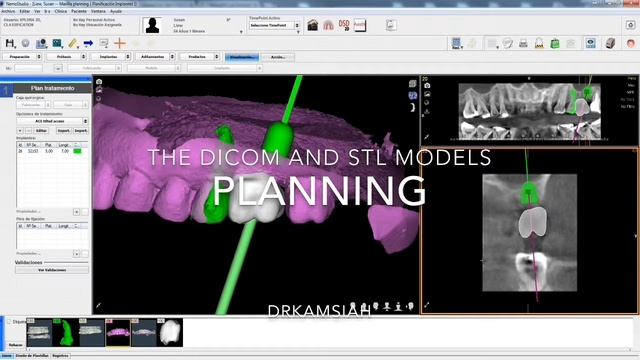Click the face avatar icon at far right
The width and height of the screenshot is (640, 360).
click(x=631, y=43)
